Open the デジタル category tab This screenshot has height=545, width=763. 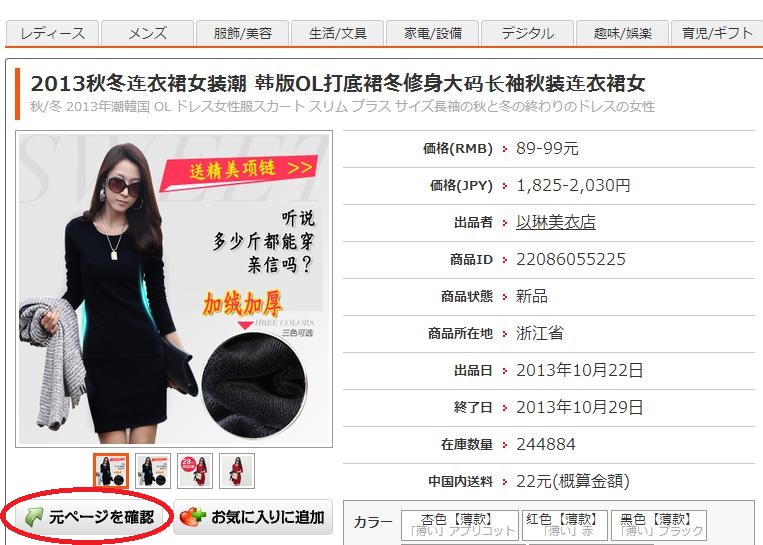(x=528, y=33)
